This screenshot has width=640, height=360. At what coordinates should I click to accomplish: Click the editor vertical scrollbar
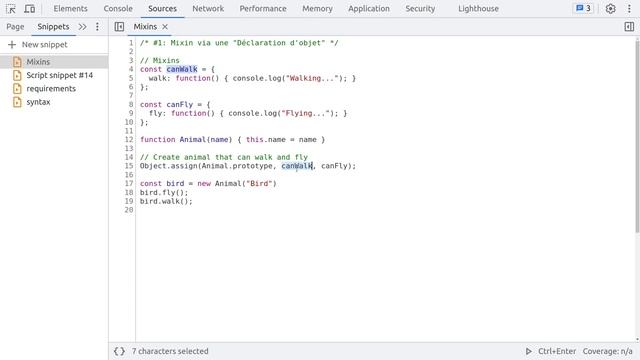[637, 136]
